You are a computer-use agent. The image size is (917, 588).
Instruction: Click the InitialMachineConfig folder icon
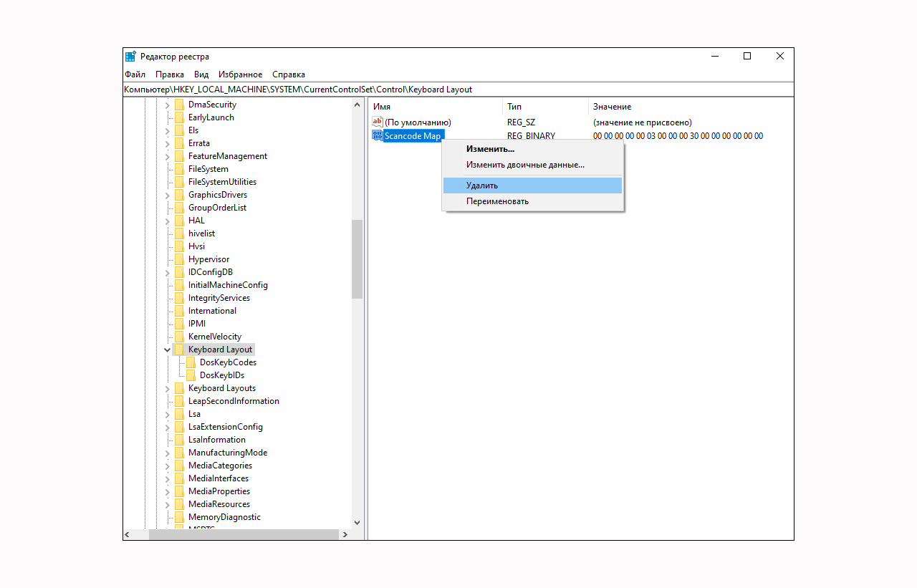(179, 285)
